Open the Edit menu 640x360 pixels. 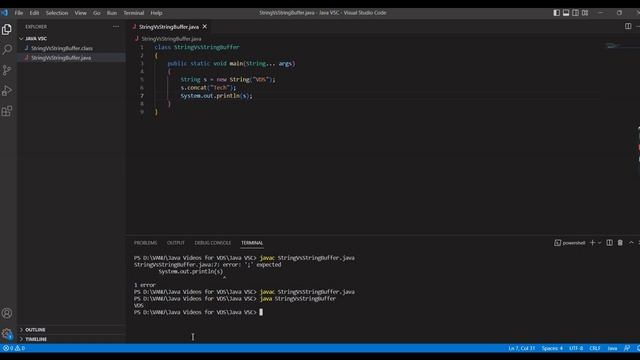coord(34,13)
